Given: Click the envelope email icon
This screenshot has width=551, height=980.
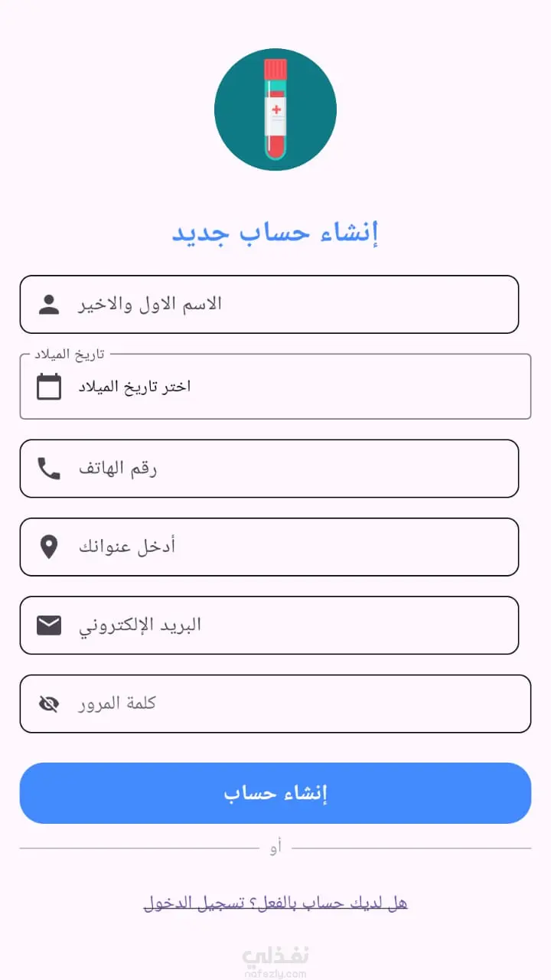Looking at the screenshot, I should point(49,626).
